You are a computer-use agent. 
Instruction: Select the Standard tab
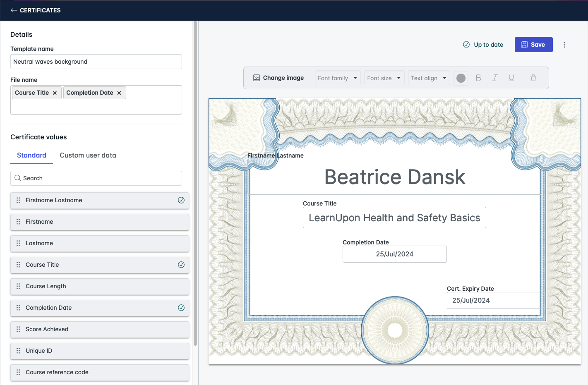tap(31, 155)
